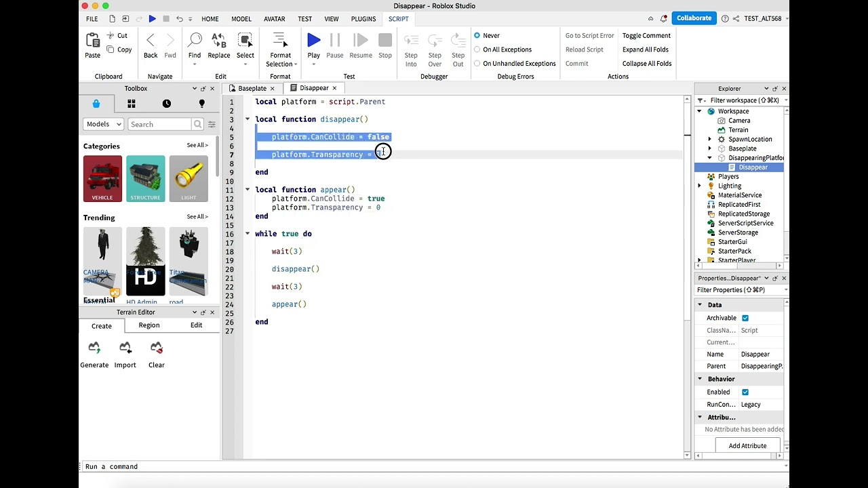Toggle the Enabled checkbox in Behavior
The width and height of the screenshot is (868, 488).
pos(745,392)
